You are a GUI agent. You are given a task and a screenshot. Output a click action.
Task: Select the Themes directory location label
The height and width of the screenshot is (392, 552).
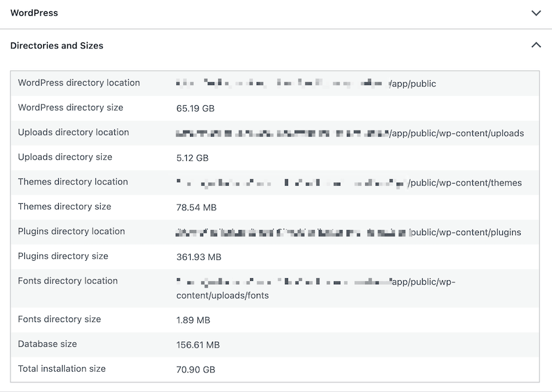(x=73, y=182)
